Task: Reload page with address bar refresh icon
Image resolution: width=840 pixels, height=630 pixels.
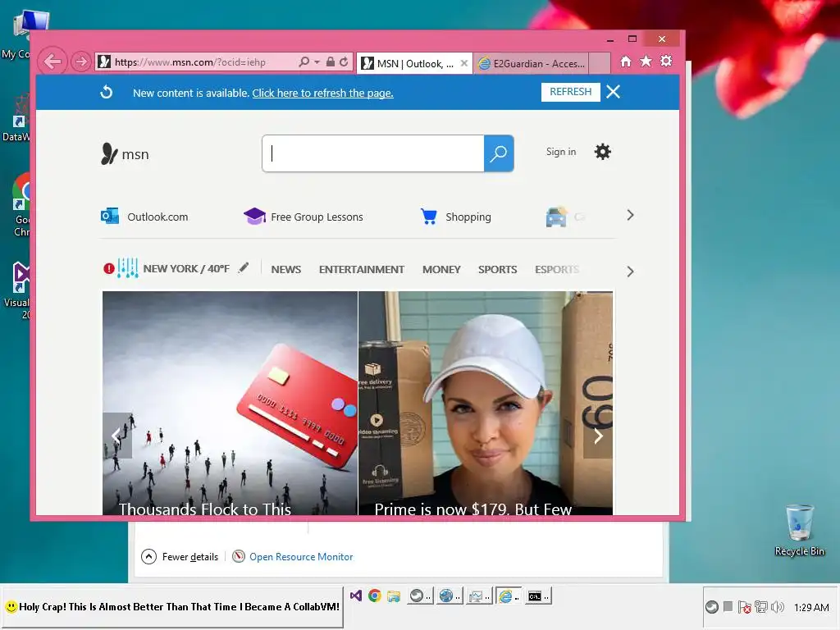Action: point(344,62)
